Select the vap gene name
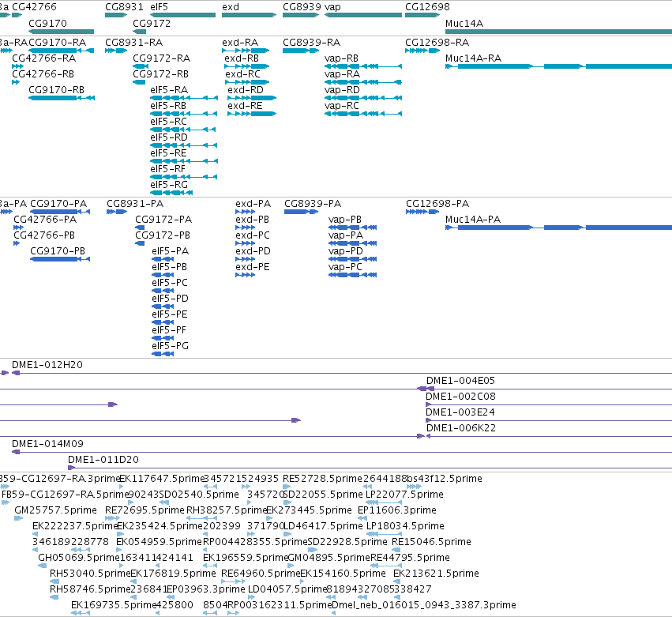Screen dimensions: 672x617 (x=332, y=7)
